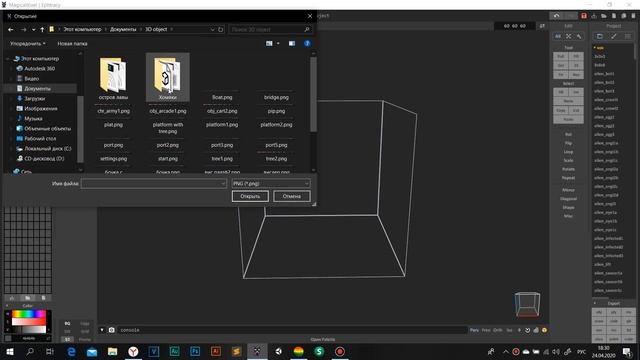The height and width of the screenshot is (360, 640).
Task: Click the export icon beside the save icon
Action: pos(594,16)
